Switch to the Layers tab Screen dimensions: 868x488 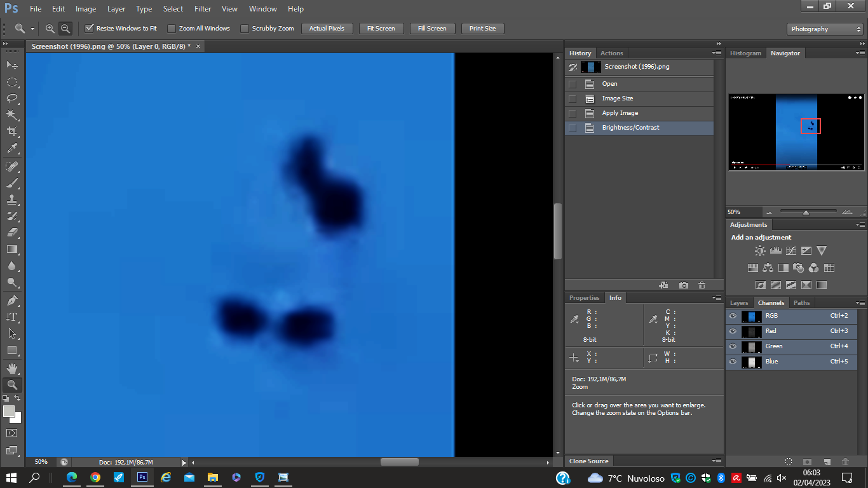tap(739, 303)
